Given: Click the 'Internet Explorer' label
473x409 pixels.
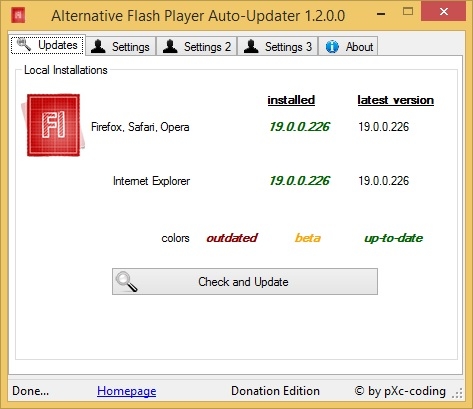Looking at the screenshot, I should point(152,181).
